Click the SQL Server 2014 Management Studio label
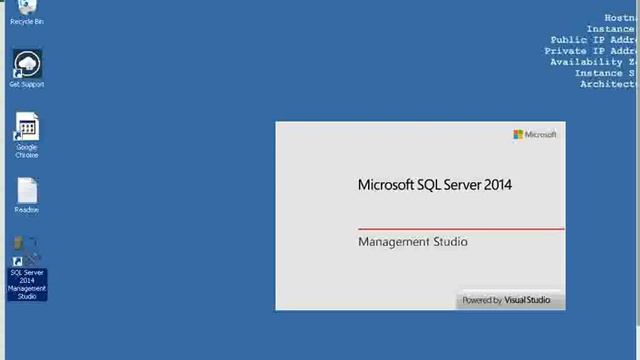Viewport: 640px width, 360px height. point(27,284)
